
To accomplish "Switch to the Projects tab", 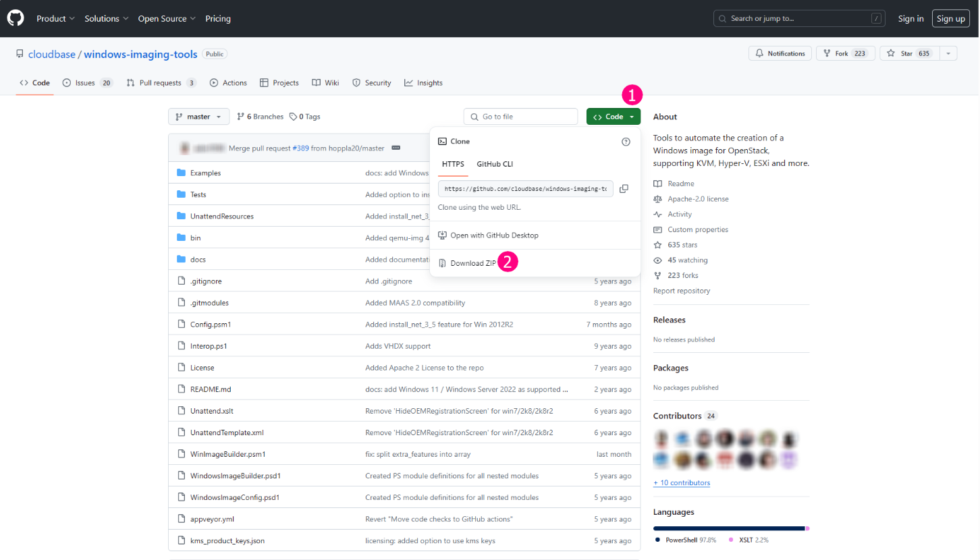I will click(x=279, y=83).
